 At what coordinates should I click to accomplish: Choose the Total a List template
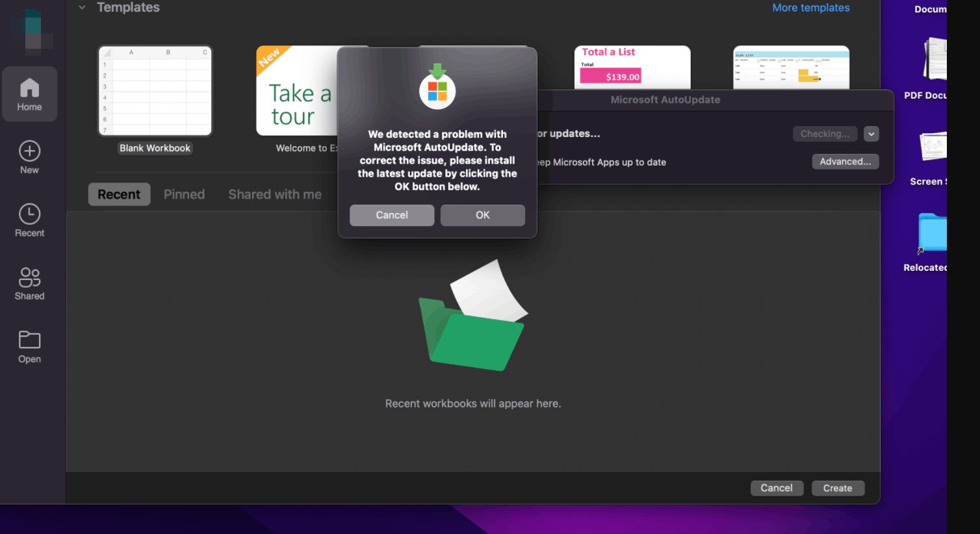(632, 68)
